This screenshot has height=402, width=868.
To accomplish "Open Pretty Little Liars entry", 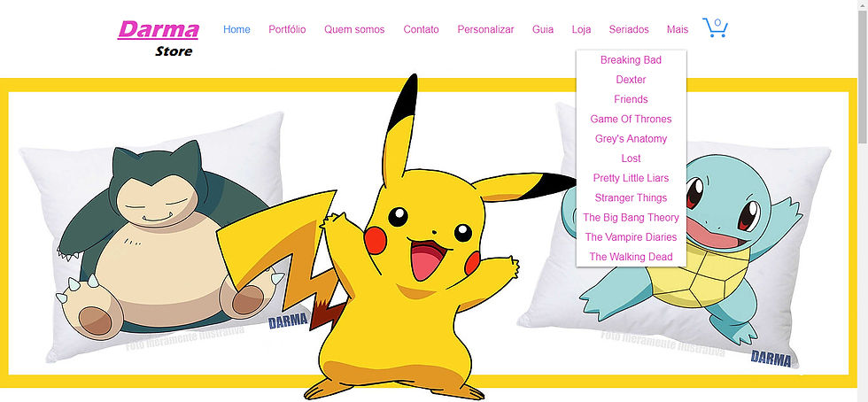I will pos(631,178).
